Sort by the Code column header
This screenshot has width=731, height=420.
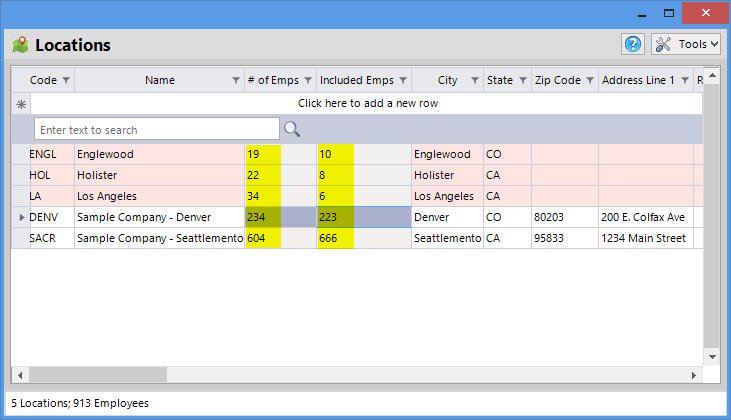(x=43, y=80)
